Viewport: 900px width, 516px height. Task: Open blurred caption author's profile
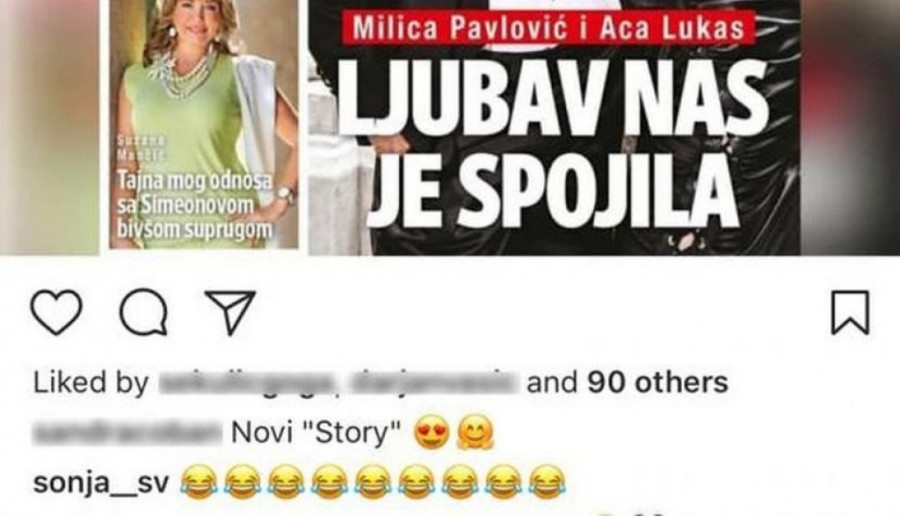pyautogui.click(x=127, y=433)
